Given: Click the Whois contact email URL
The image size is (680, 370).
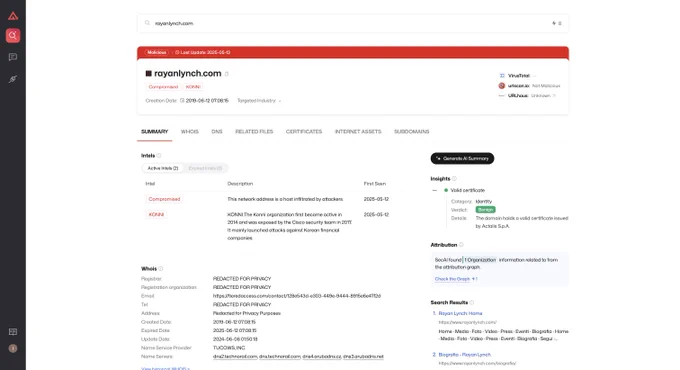Looking at the screenshot, I should [x=297, y=296].
